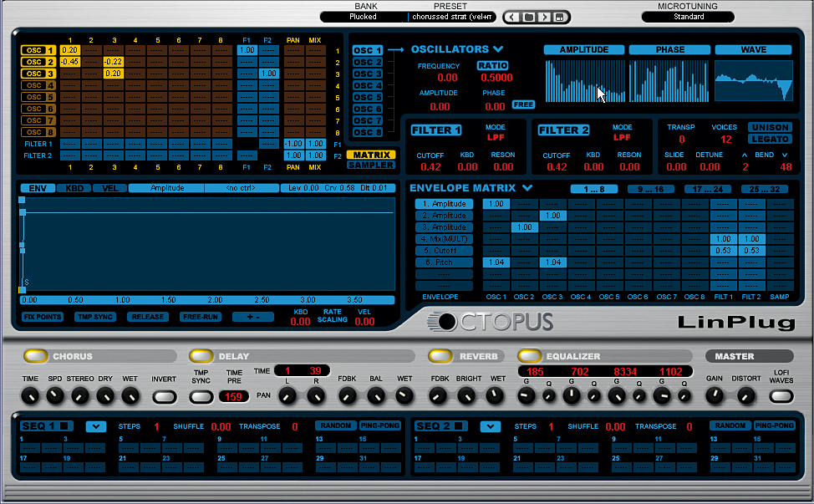This screenshot has width=814, height=504.
Task: Click the SEQ 1 square indicator
Action: coord(64,426)
